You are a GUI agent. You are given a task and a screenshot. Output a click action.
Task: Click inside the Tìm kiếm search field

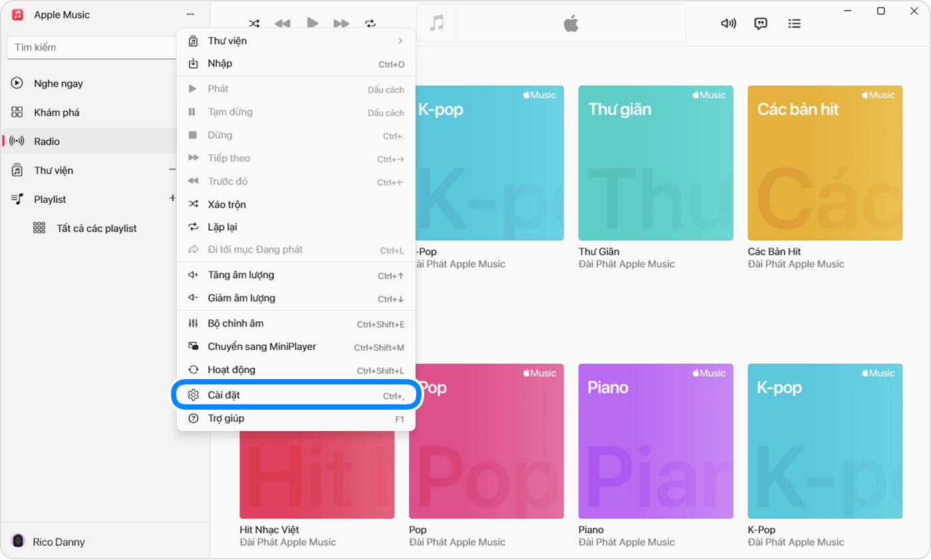coord(92,48)
